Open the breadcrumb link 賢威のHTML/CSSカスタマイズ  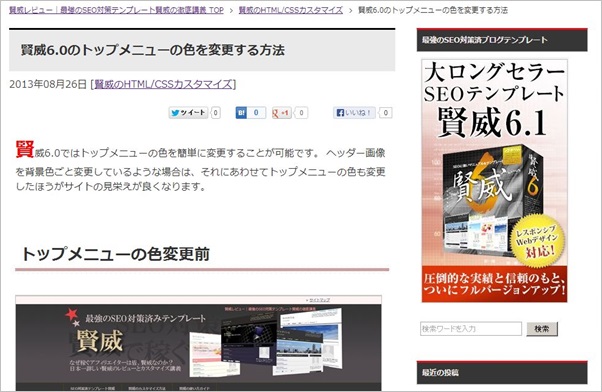(x=291, y=10)
